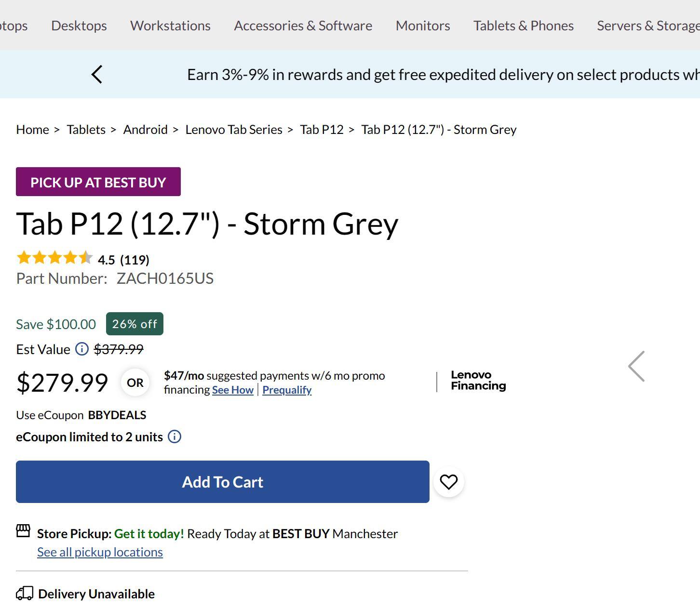This screenshot has height=608, width=700.
Task: Open Accessories & Software menu
Action: (303, 26)
